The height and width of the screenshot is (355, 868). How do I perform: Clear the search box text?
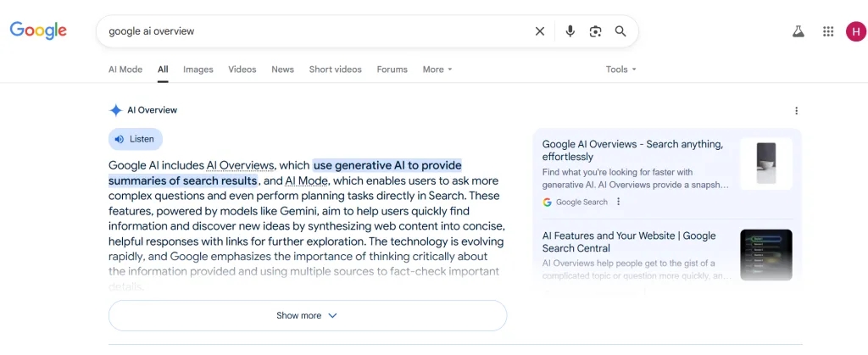tap(540, 31)
